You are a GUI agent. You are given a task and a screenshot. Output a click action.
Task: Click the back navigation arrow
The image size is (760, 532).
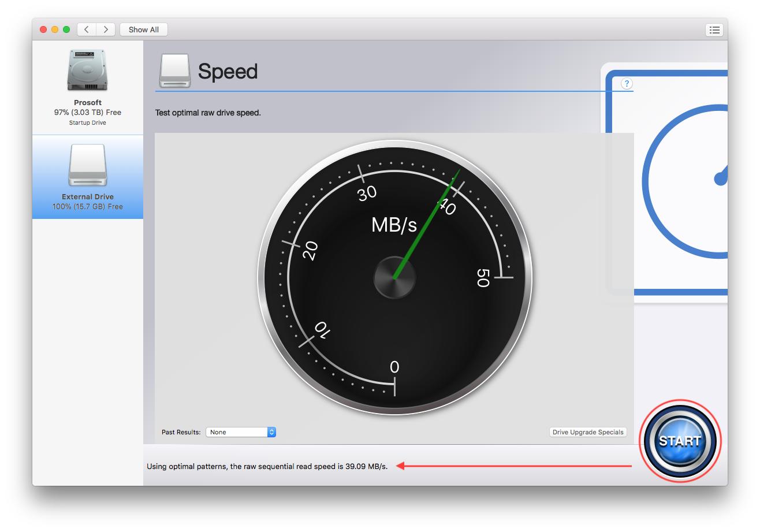(86, 29)
